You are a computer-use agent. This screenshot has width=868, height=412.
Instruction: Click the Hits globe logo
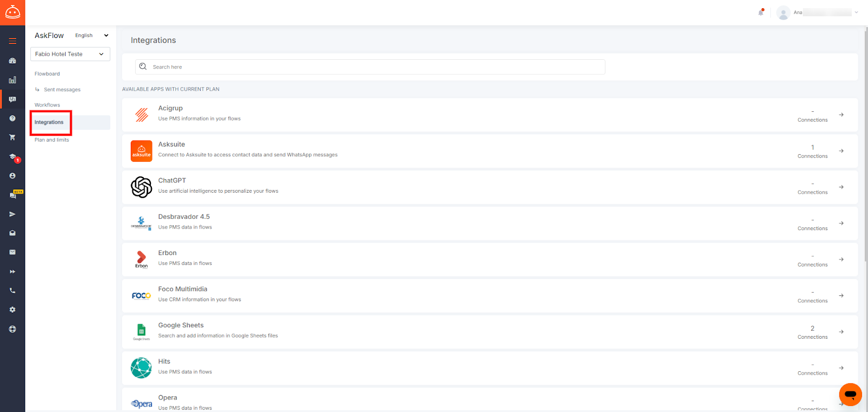click(x=142, y=368)
